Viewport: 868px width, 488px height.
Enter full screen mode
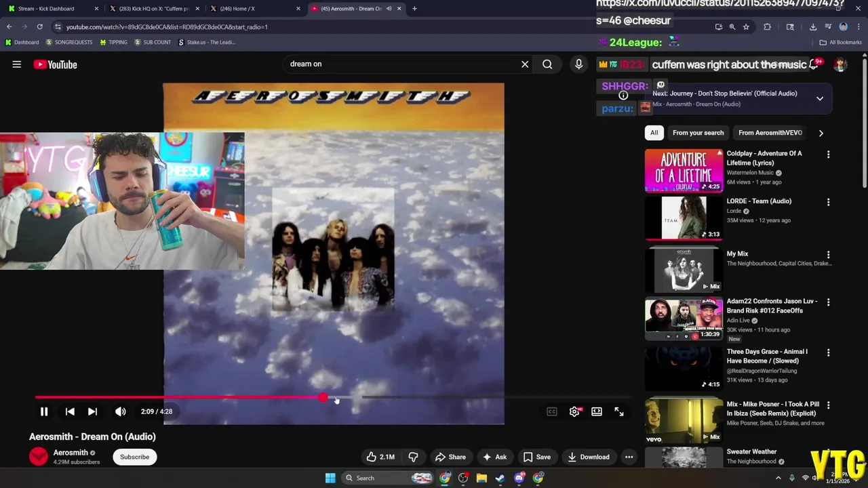(619, 411)
